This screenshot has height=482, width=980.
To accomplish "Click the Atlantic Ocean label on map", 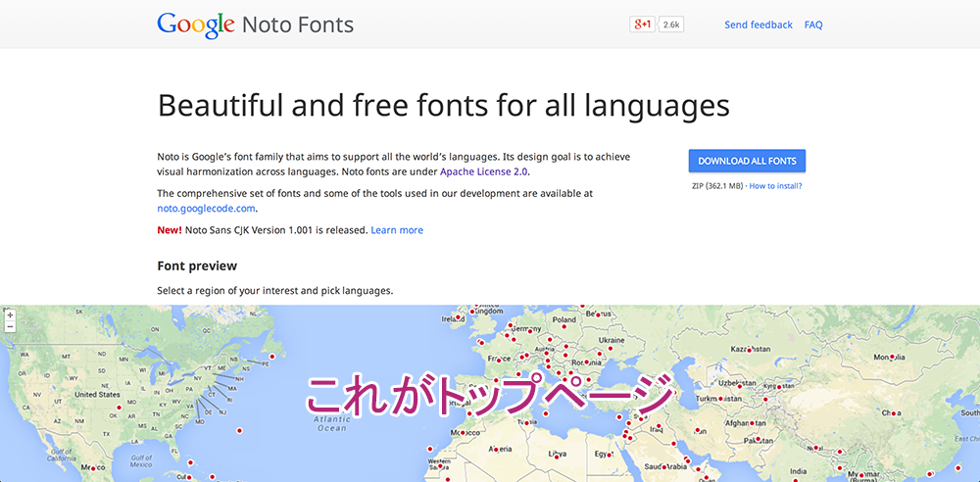I will tap(332, 423).
